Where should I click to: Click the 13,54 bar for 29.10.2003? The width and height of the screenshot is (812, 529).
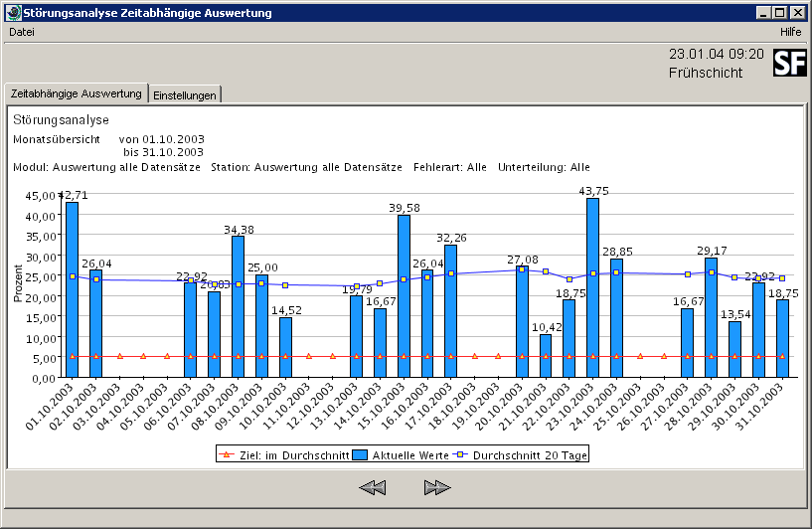(x=734, y=350)
